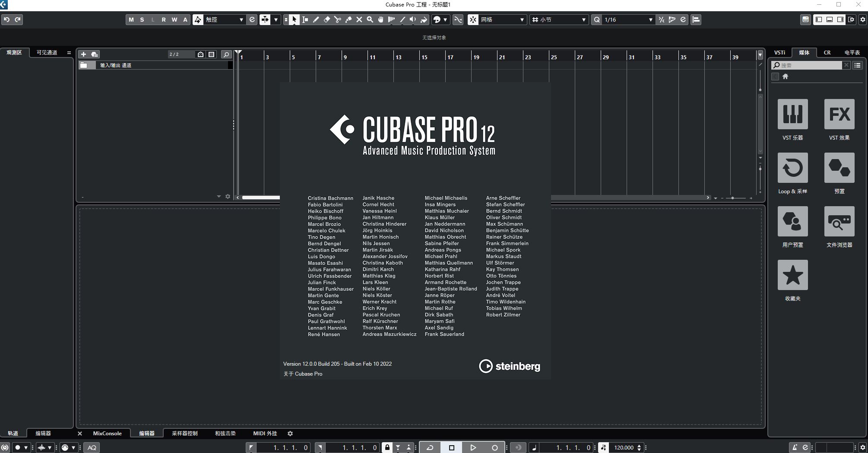Select the Zoom magnifier tool
The width and height of the screenshot is (868, 453).
pos(370,19)
